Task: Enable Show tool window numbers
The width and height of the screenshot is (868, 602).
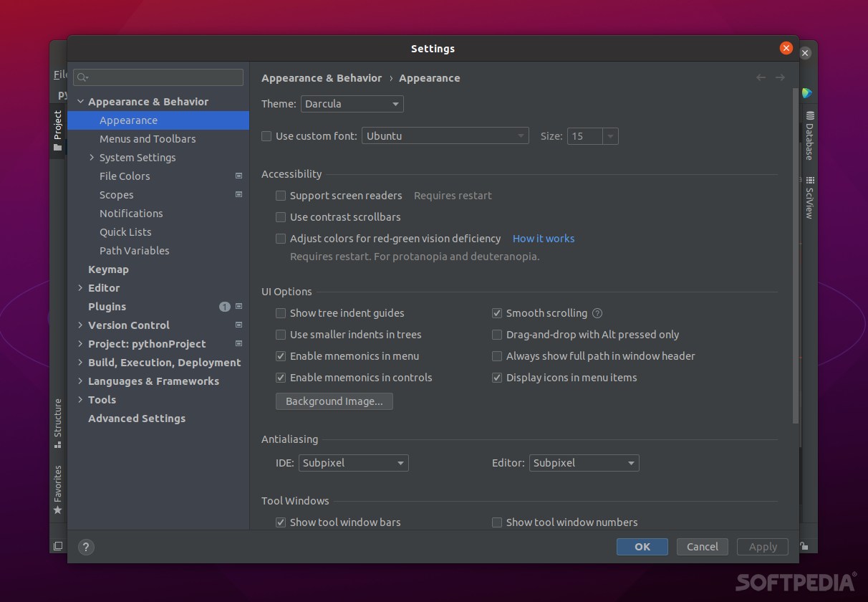Action: click(x=497, y=522)
